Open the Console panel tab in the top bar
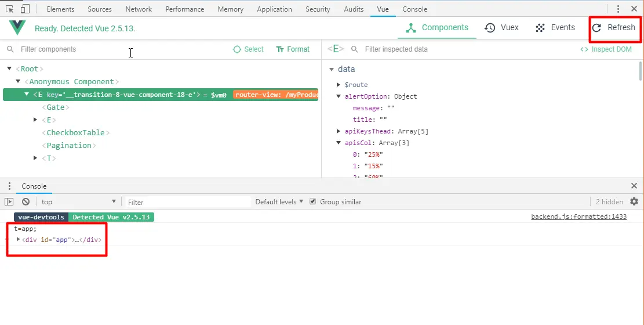644x325 pixels. pos(415,9)
